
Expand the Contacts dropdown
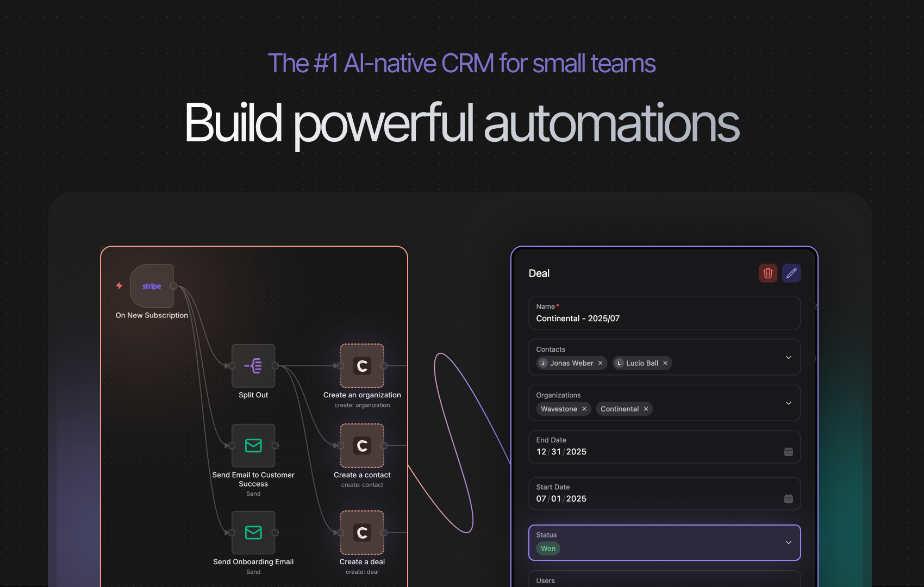coord(789,357)
